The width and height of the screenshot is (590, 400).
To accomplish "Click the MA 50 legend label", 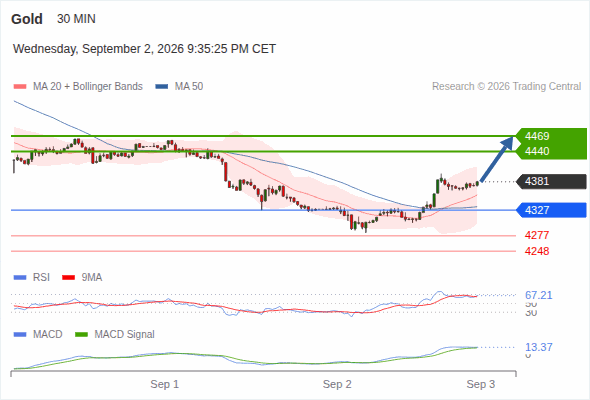I will (189, 87).
